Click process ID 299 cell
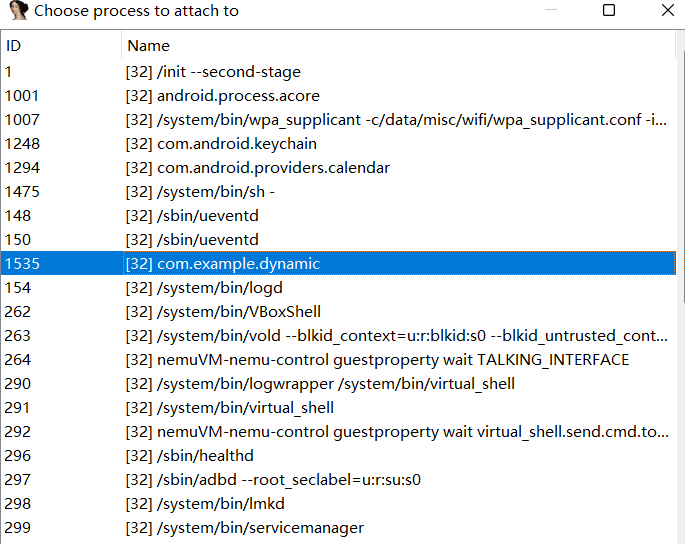 (18, 528)
